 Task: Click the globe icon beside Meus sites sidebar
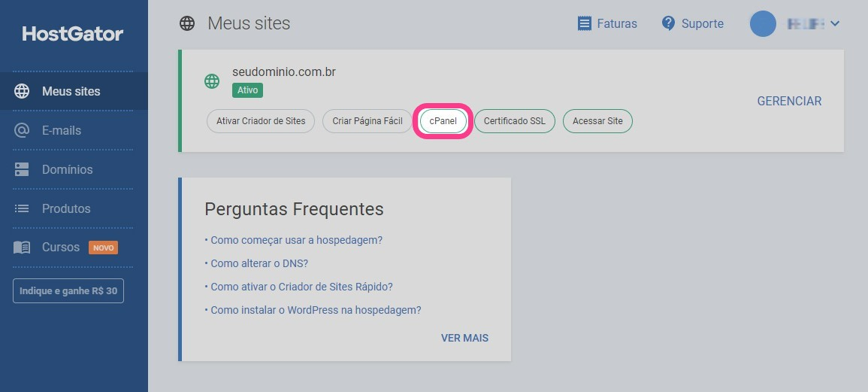(22, 92)
